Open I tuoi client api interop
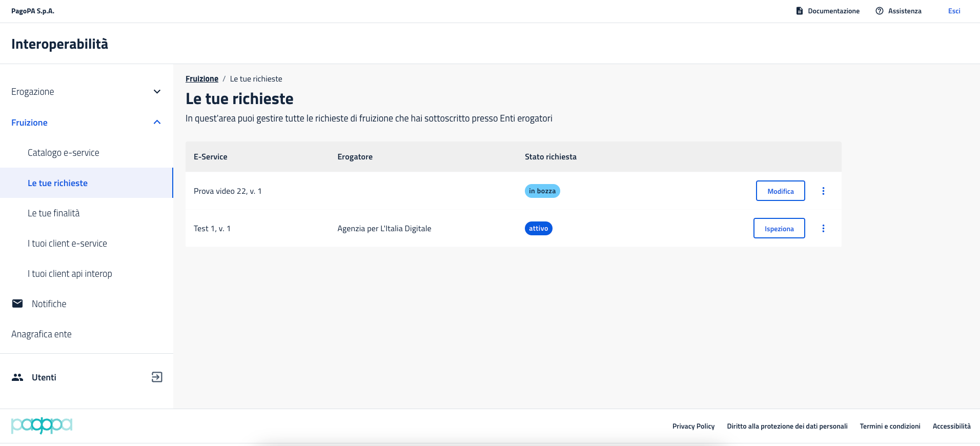The height and width of the screenshot is (446, 980). pyautogui.click(x=70, y=274)
